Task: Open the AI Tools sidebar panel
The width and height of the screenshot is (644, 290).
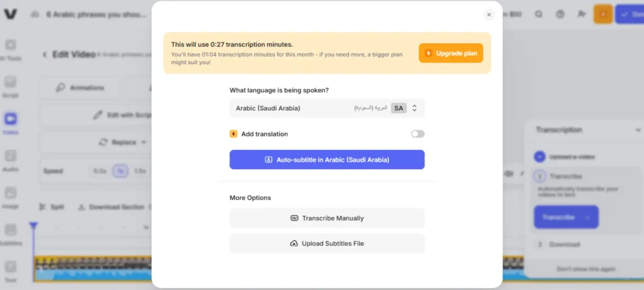Action: tap(11, 50)
